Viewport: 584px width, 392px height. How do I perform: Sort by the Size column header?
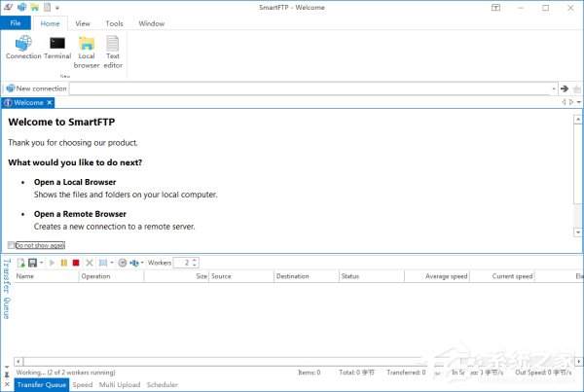176,276
